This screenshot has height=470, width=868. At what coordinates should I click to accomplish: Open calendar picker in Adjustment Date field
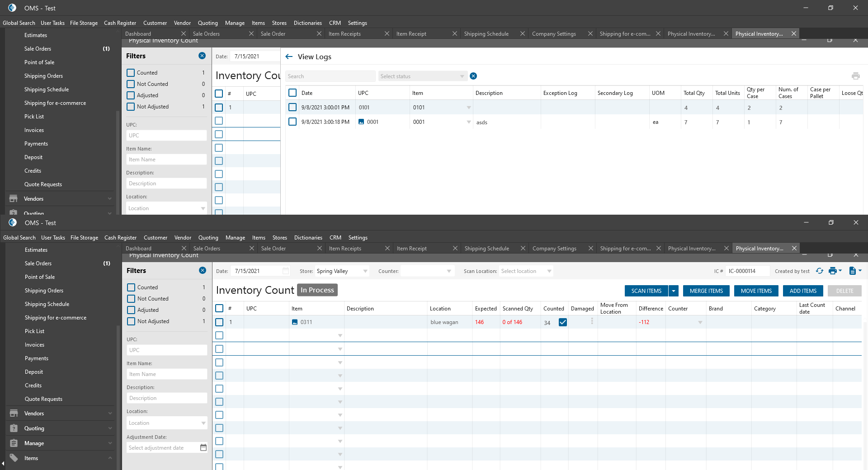(x=203, y=447)
